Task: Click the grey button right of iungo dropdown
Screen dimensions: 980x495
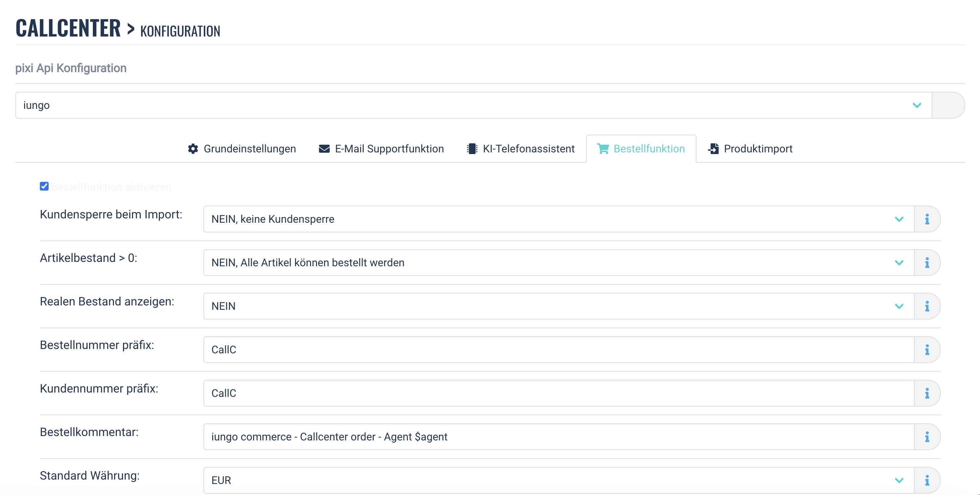Action: click(x=948, y=105)
